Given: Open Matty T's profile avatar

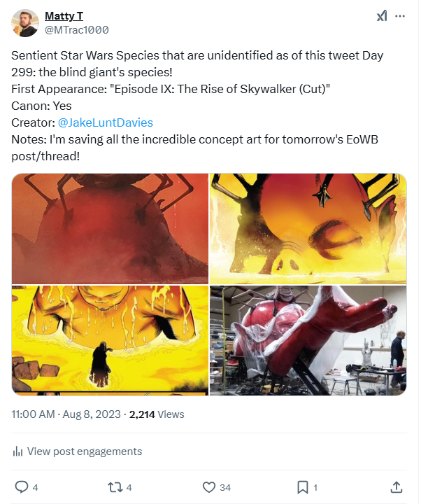Looking at the screenshot, I should pos(25,23).
